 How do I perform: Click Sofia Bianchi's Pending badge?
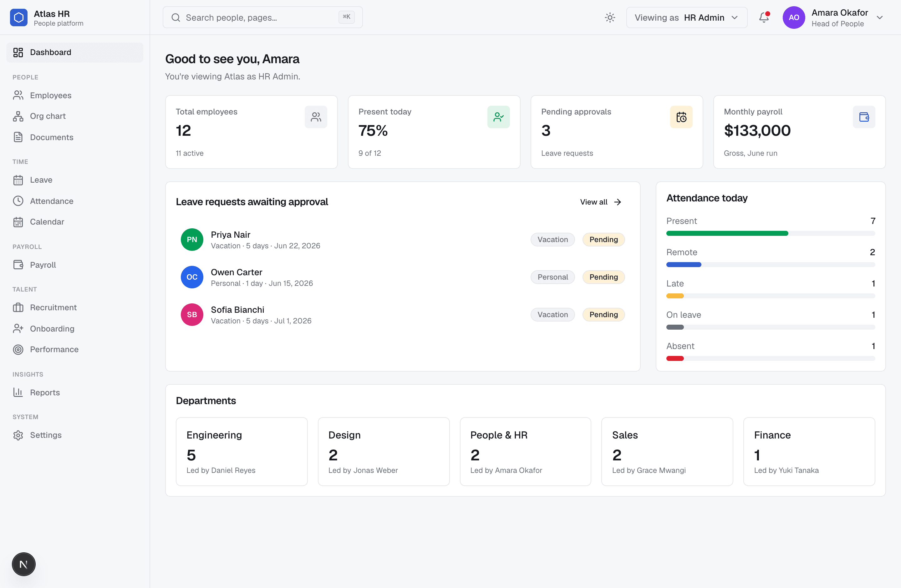coord(603,314)
